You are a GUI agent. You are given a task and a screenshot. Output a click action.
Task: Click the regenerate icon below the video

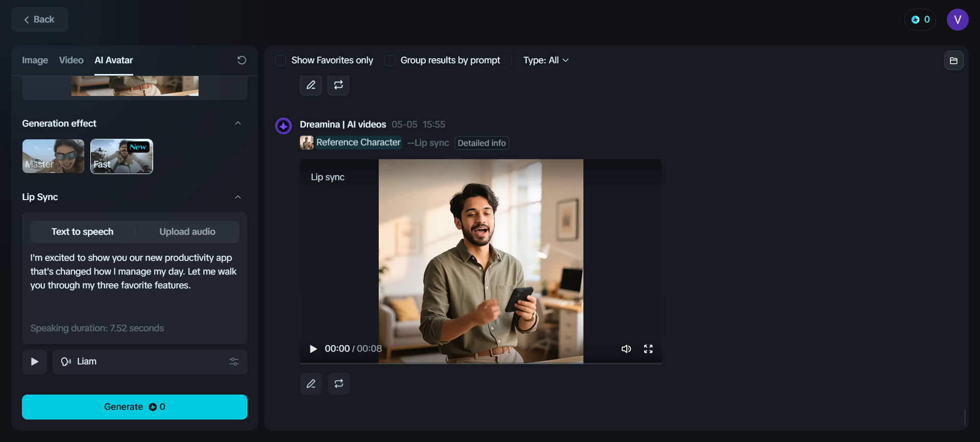(x=339, y=384)
